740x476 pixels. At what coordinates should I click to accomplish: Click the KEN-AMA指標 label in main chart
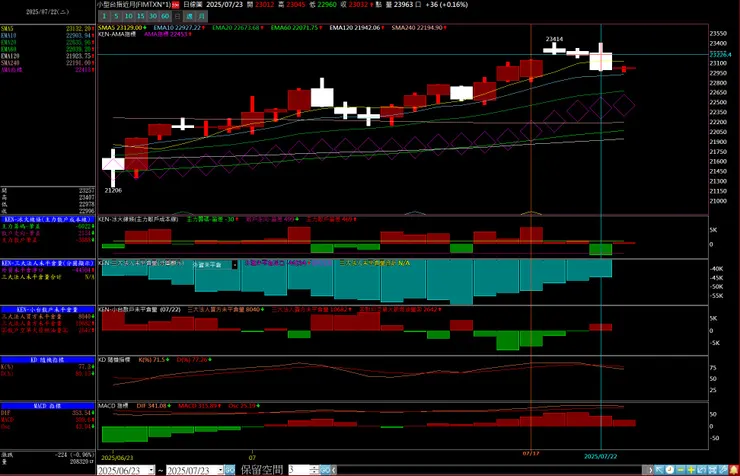click(117, 34)
